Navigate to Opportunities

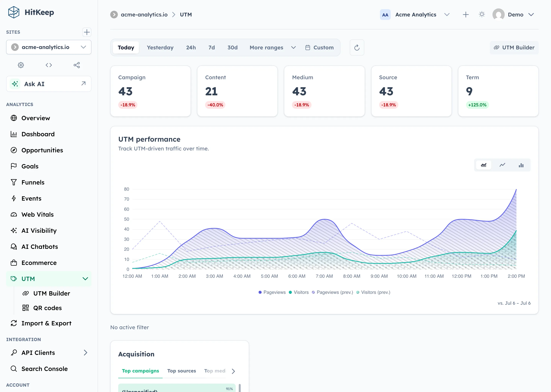coord(49,150)
